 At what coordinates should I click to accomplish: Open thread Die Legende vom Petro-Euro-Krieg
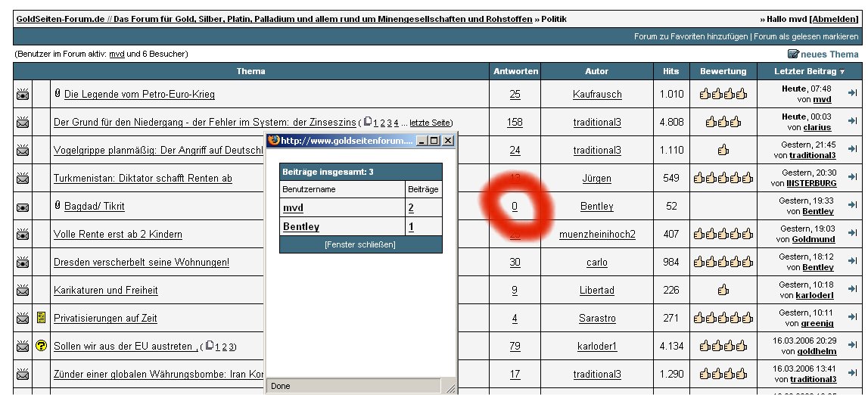[139, 94]
